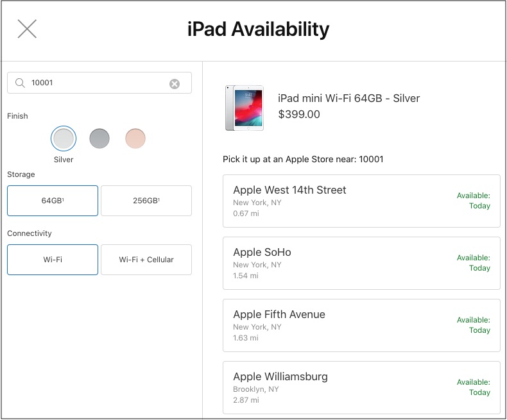This screenshot has width=507, height=420.
Task: Click the iPad mini Wi-Fi 64GB - Silver title
Action: pyautogui.click(x=348, y=98)
